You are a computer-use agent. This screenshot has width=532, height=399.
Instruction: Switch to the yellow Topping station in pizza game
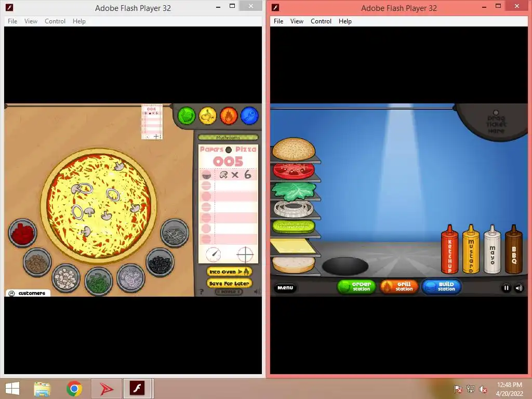pyautogui.click(x=208, y=116)
